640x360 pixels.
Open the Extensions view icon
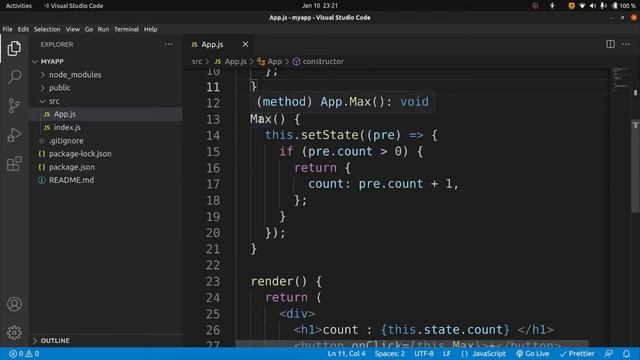click(x=14, y=164)
